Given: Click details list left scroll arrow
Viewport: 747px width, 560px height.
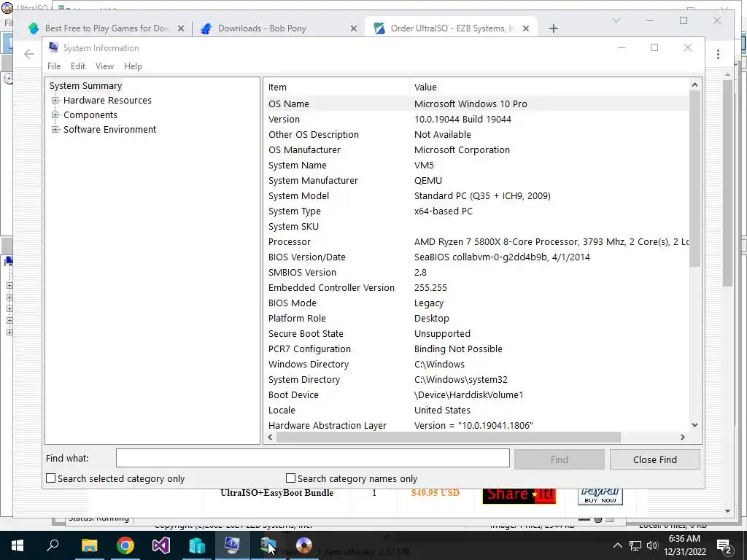Looking at the screenshot, I should pyautogui.click(x=270, y=437).
